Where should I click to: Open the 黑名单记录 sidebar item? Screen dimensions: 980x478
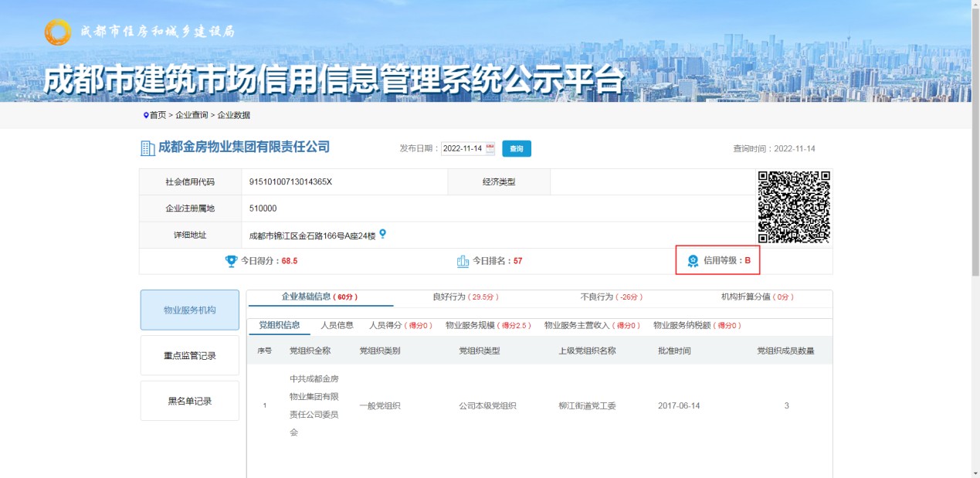pos(189,401)
